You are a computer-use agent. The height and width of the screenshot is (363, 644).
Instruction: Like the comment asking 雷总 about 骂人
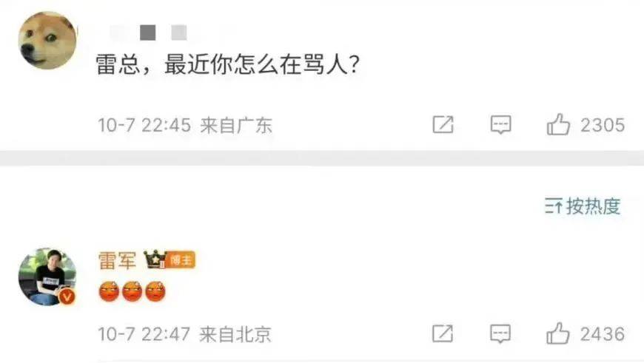coord(558,124)
